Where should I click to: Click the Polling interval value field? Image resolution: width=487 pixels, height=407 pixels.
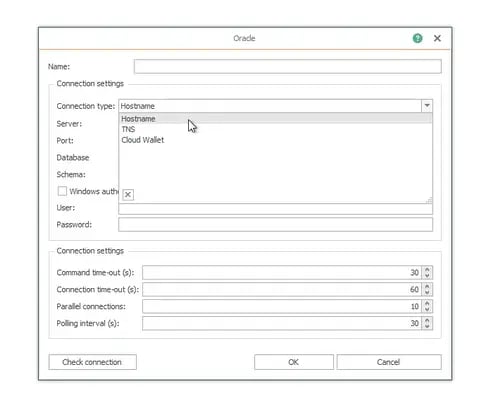pyautogui.click(x=282, y=323)
